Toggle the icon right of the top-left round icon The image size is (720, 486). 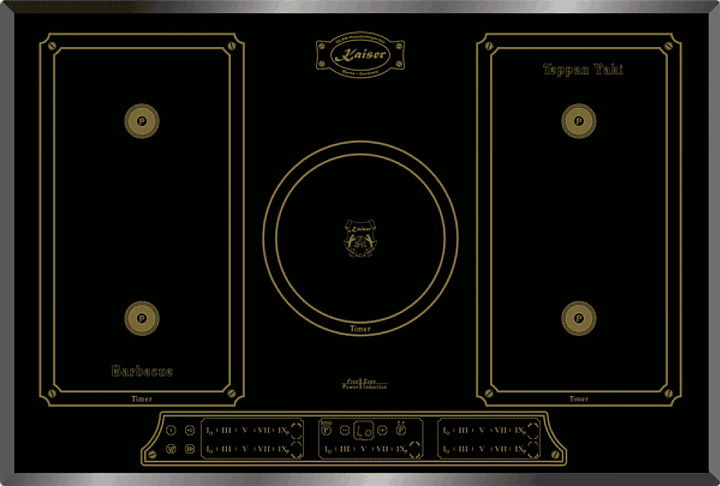pyautogui.click(x=189, y=430)
